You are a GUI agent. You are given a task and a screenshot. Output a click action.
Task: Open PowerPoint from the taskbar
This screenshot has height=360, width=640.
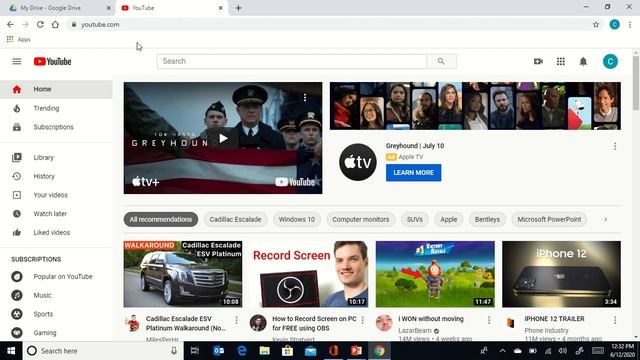(356, 351)
